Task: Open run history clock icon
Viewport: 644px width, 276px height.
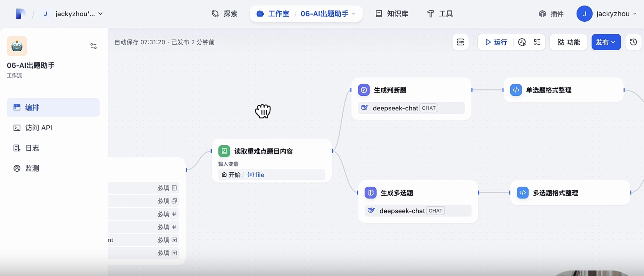Action: coord(522,42)
